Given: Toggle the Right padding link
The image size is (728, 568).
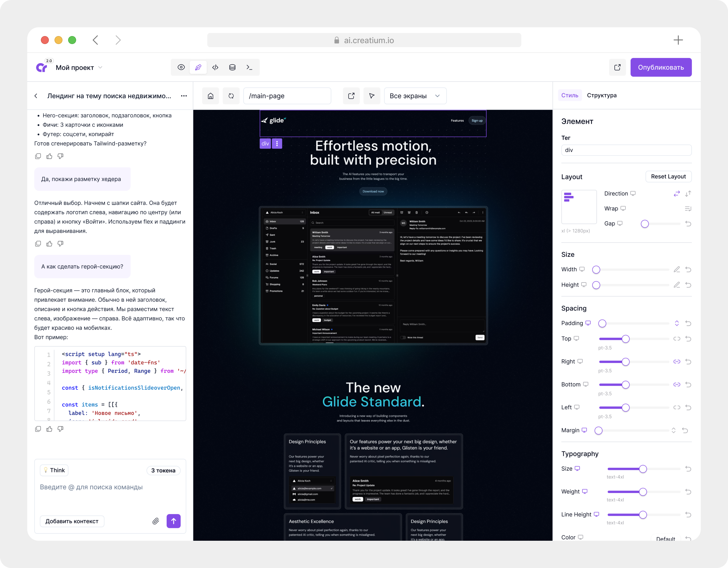Looking at the screenshot, I should pos(677,362).
